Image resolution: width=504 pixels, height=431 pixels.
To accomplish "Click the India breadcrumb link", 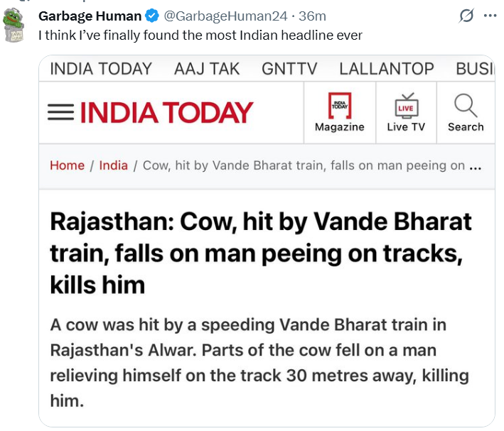I will [113, 165].
